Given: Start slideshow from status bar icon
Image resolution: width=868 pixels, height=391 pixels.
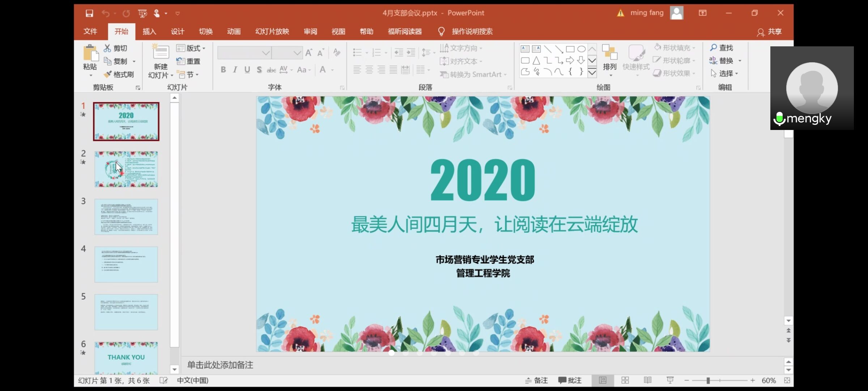Looking at the screenshot, I should click(670, 380).
